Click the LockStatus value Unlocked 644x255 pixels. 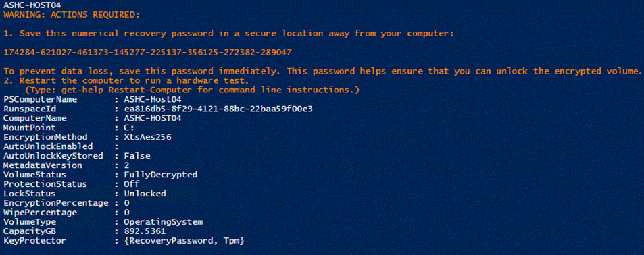coord(145,194)
